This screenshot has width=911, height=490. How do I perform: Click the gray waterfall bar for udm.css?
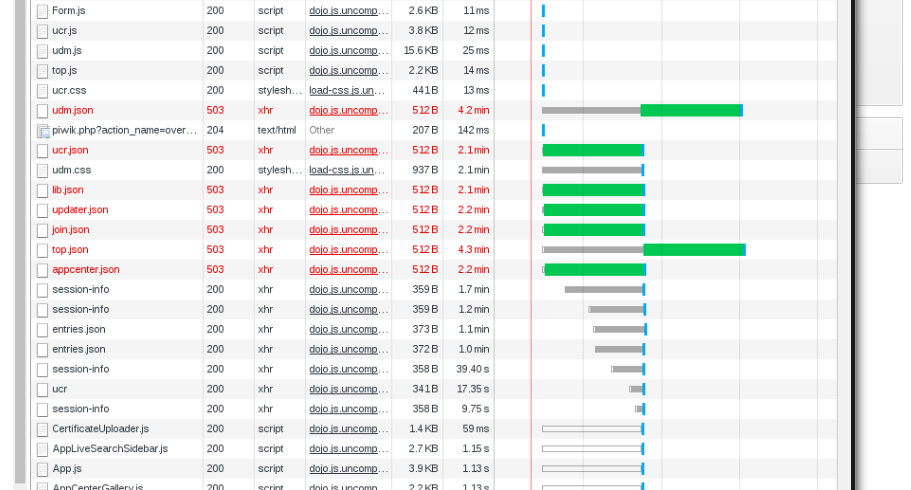(x=592, y=170)
